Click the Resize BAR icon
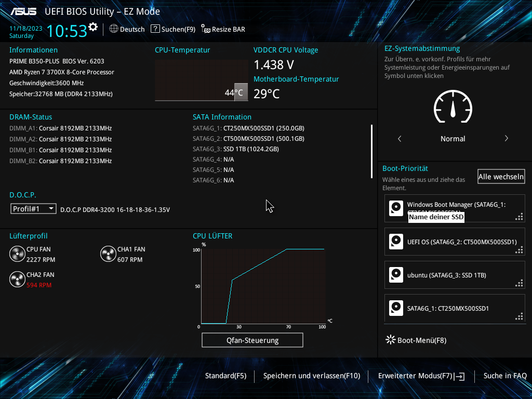 tap(205, 29)
